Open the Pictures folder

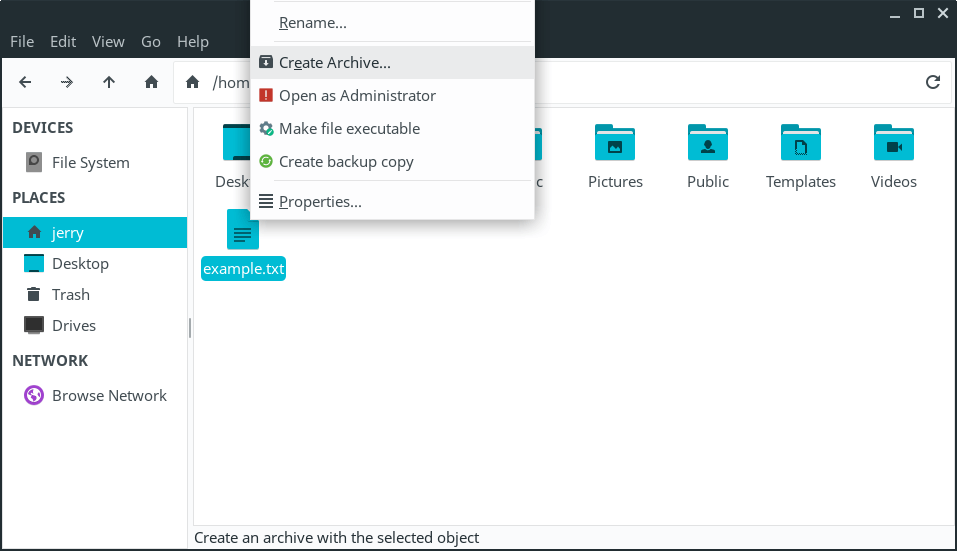click(615, 156)
